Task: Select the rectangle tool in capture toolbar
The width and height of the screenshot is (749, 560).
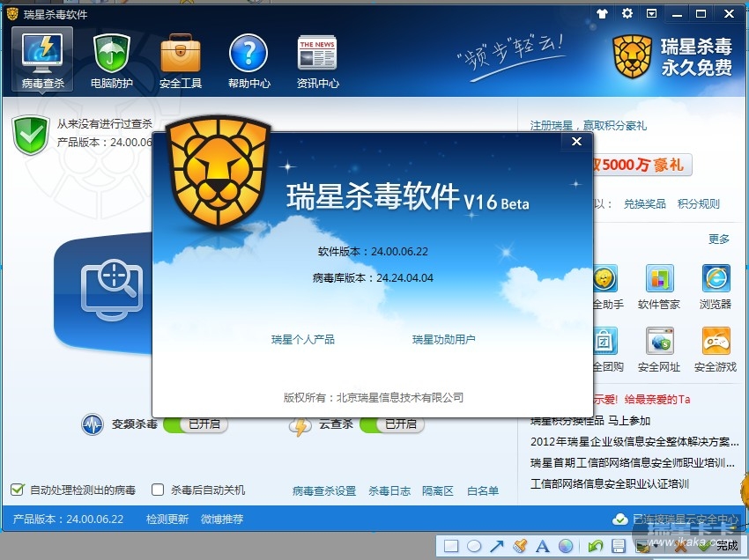Action: point(451,546)
